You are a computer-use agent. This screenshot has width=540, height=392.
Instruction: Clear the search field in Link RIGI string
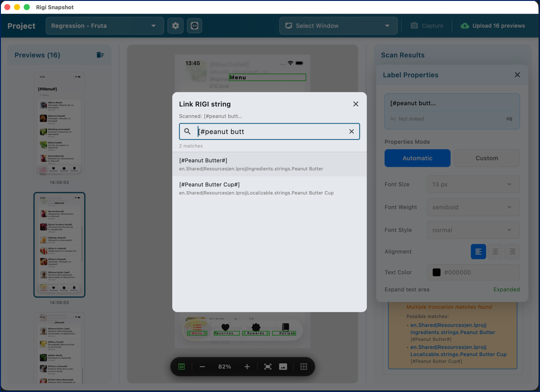click(x=352, y=132)
